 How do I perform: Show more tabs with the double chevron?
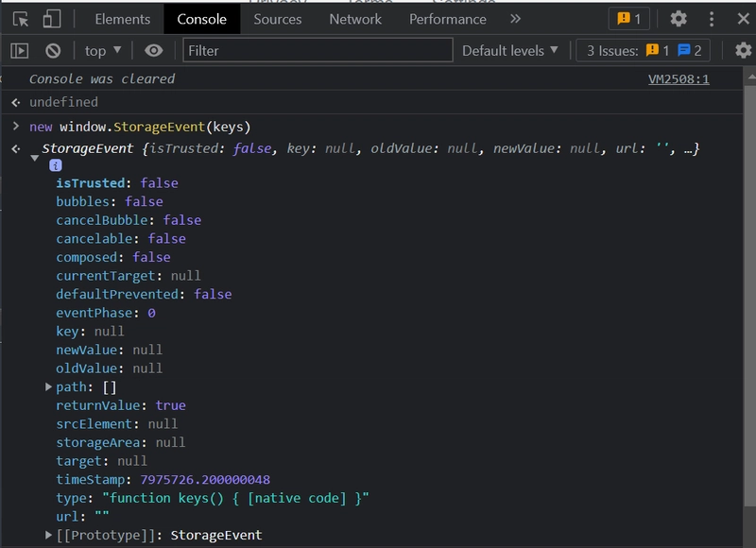515,19
